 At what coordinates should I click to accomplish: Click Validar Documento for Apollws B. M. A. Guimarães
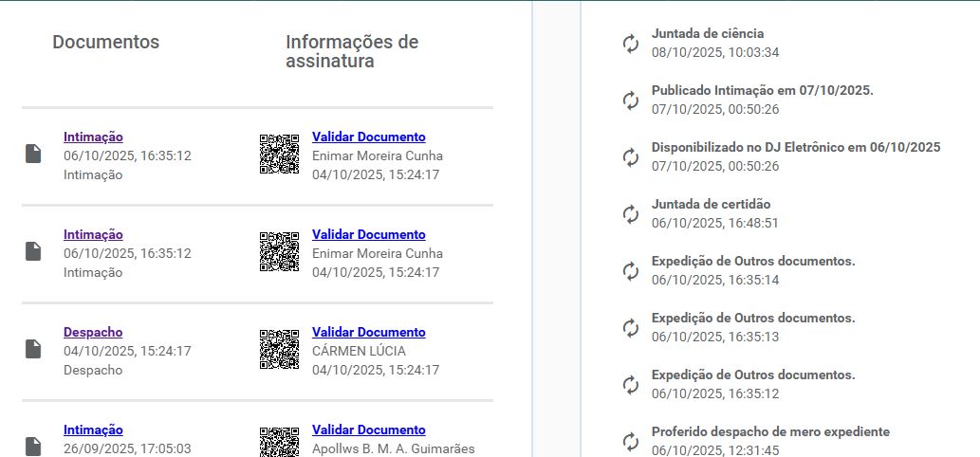point(368,430)
